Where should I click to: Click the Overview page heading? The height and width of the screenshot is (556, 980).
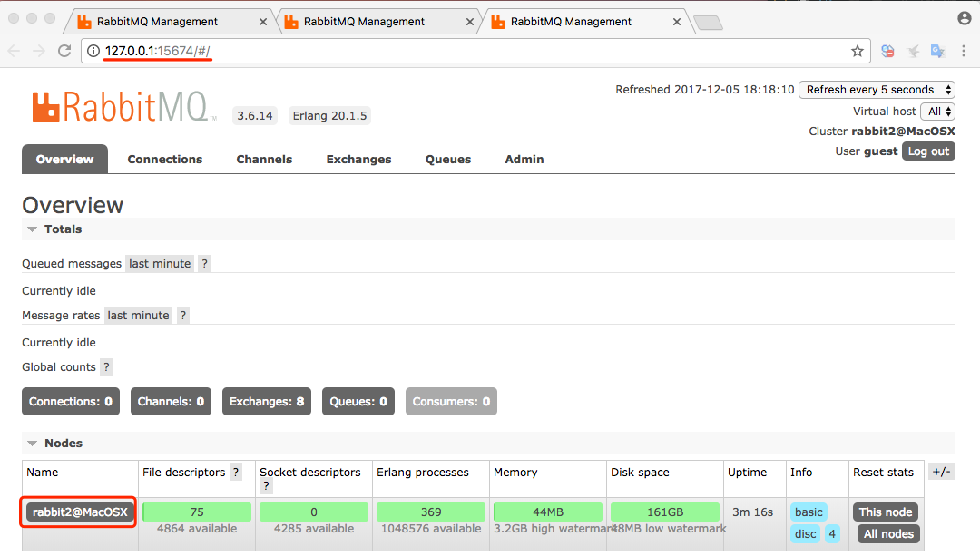73,205
